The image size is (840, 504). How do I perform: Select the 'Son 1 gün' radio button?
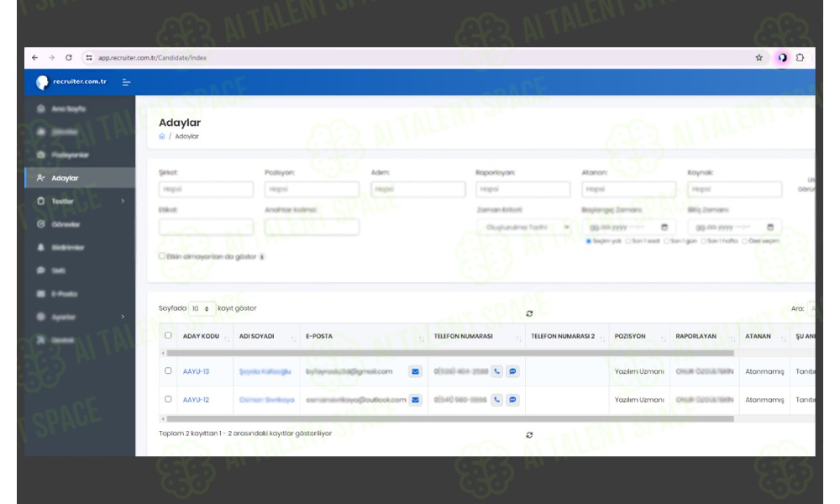click(666, 242)
